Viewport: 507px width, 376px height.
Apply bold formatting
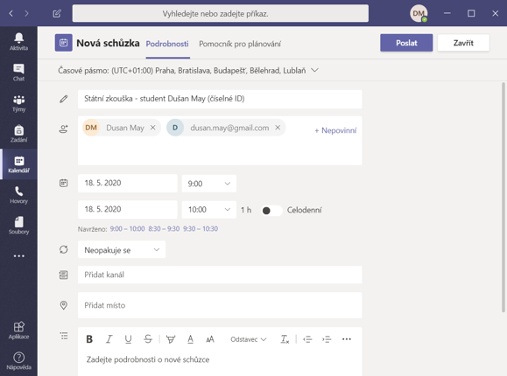89,339
